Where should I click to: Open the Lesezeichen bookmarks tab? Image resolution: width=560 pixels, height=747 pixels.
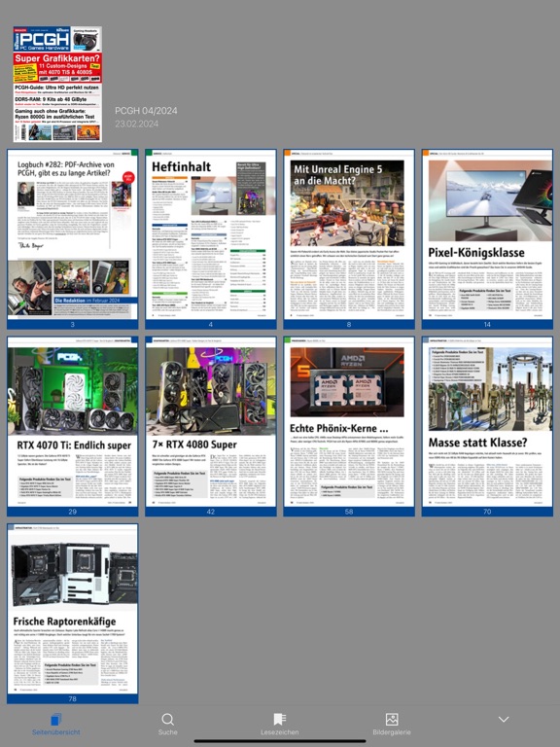tap(280, 724)
